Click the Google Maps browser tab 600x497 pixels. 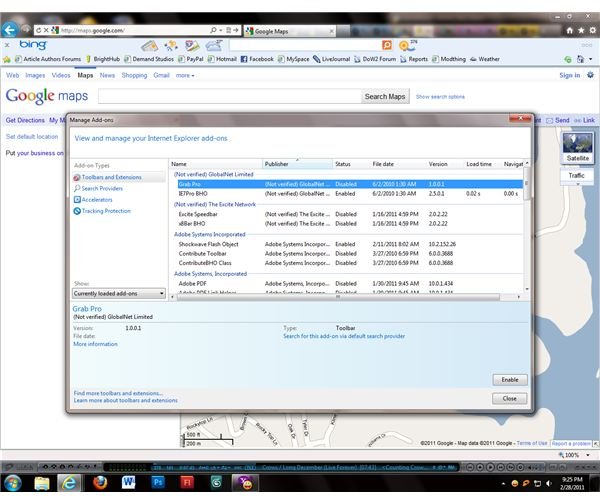tap(290, 31)
